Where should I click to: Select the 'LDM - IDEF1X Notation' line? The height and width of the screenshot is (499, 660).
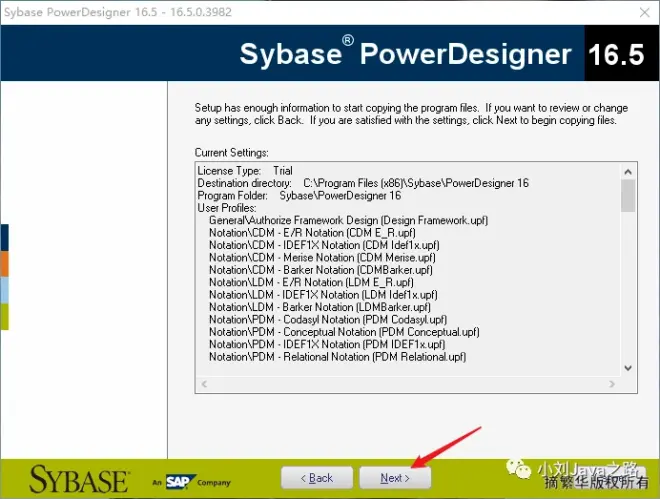pyautogui.click(x=323, y=295)
